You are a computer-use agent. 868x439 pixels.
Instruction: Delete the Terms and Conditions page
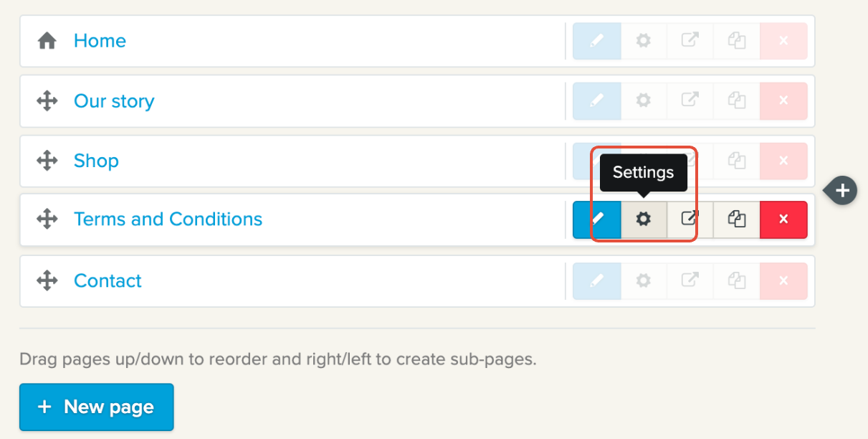[783, 219]
